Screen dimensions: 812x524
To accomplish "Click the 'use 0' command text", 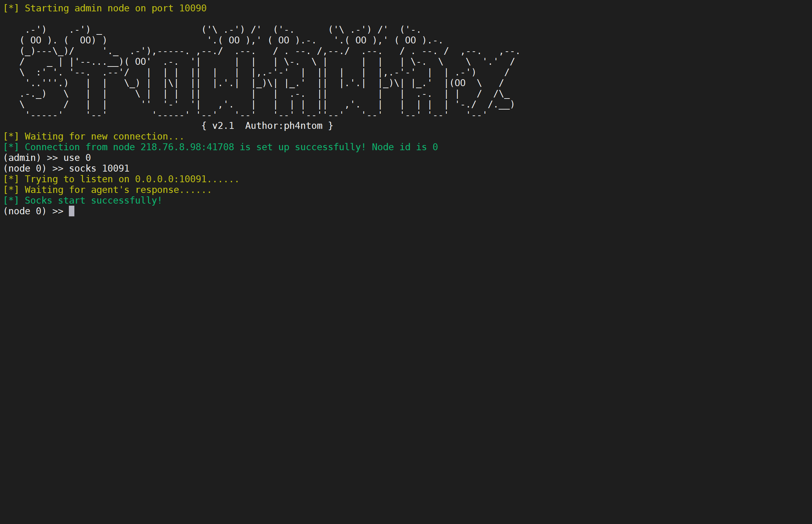I will (x=77, y=158).
